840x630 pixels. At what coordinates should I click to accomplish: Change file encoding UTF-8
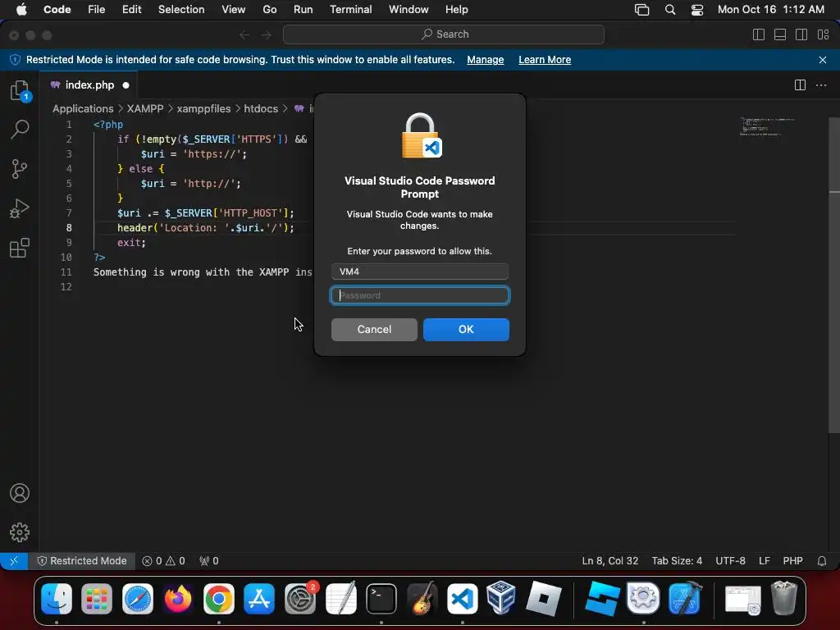(x=730, y=561)
